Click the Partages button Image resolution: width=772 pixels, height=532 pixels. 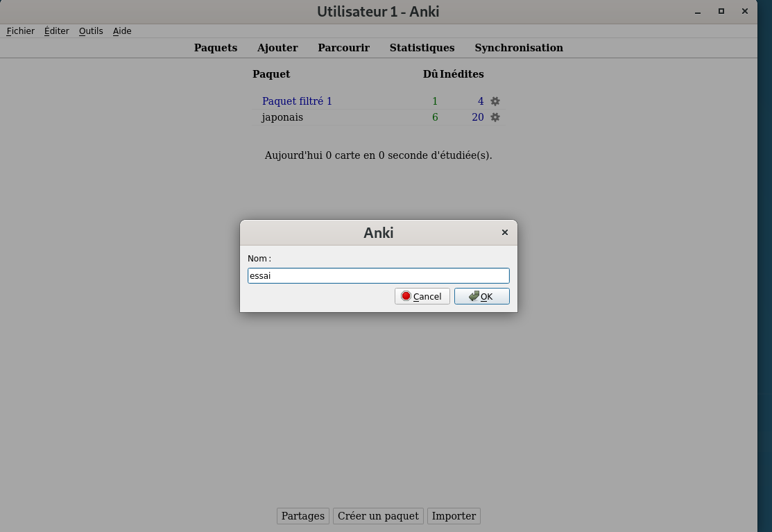click(x=303, y=516)
